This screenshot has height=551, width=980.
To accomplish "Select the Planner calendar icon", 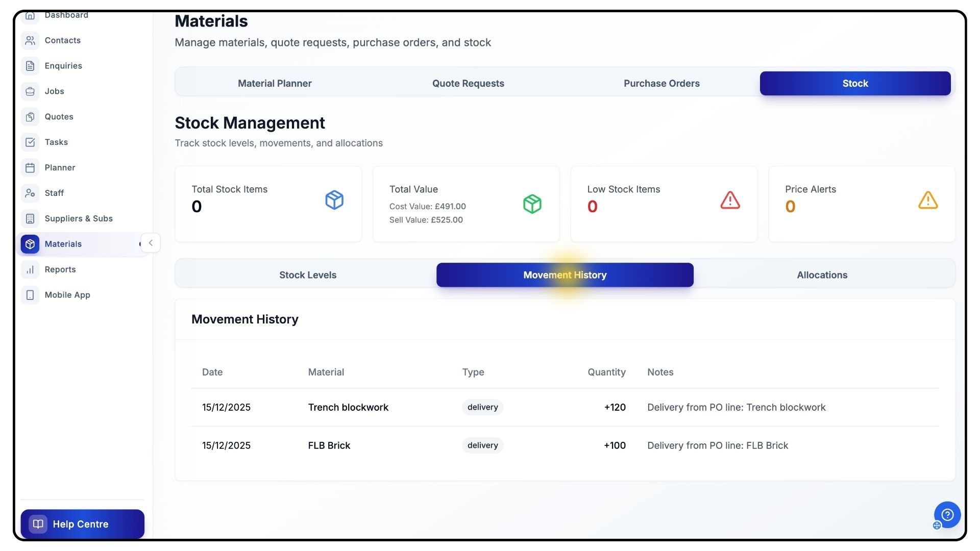I will coord(30,168).
